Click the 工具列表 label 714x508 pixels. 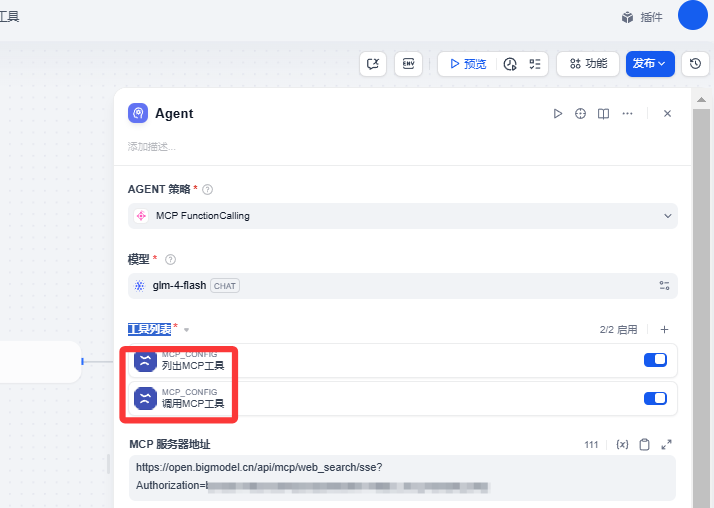(x=149, y=329)
